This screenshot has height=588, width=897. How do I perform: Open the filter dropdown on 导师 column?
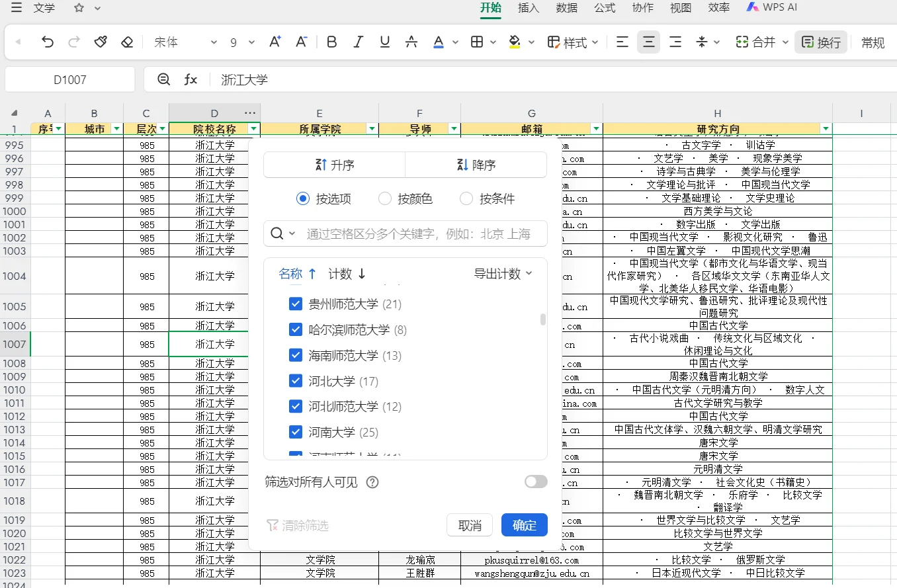(x=454, y=129)
